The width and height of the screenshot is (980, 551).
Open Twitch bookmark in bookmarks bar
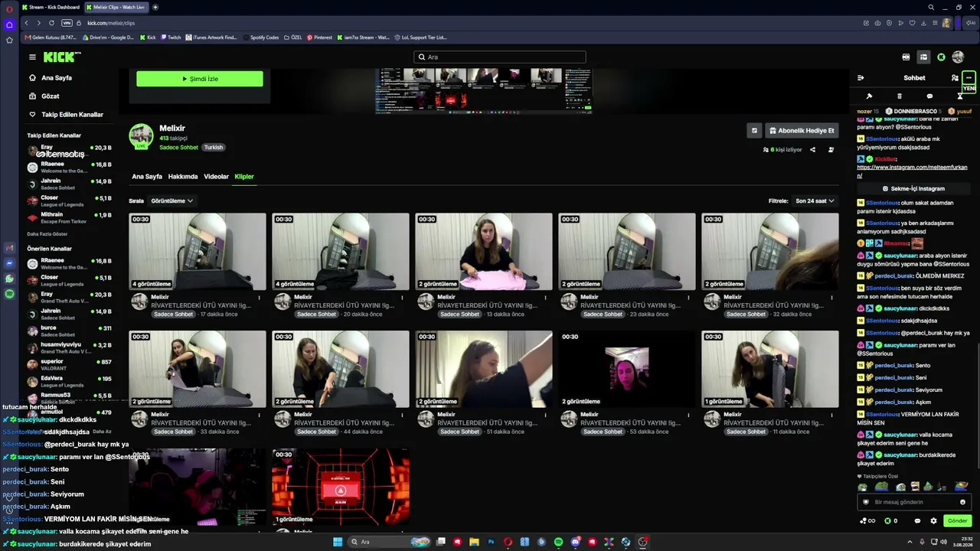pos(171,37)
